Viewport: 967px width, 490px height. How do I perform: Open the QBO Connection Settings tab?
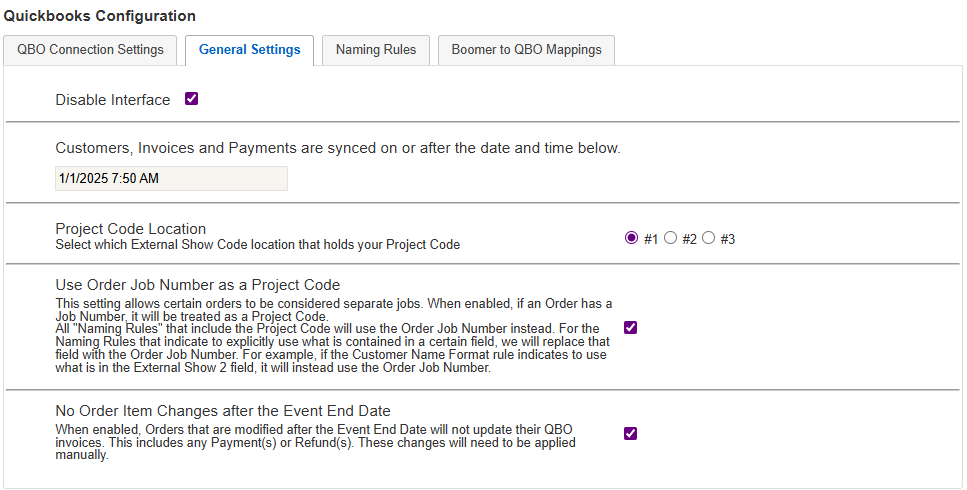click(x=91, y=50)
